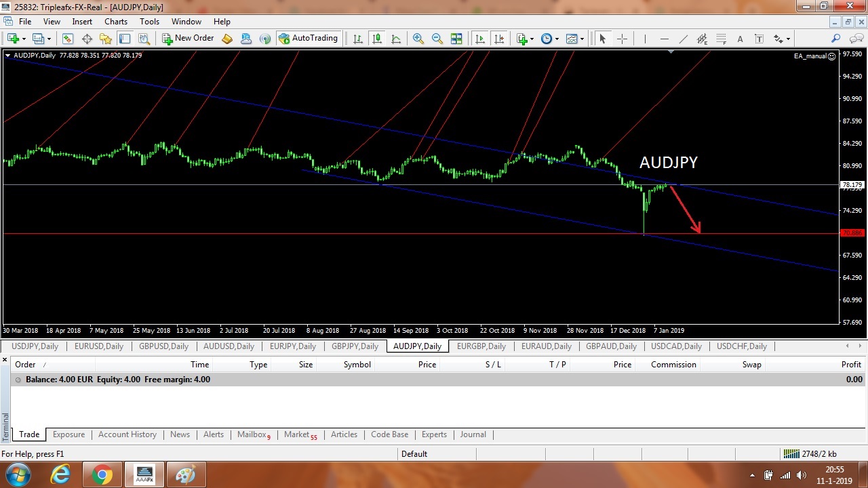Switch chart to Line Chart
Viewport: 868px width, 488px height.
click(x=396, y=39)
